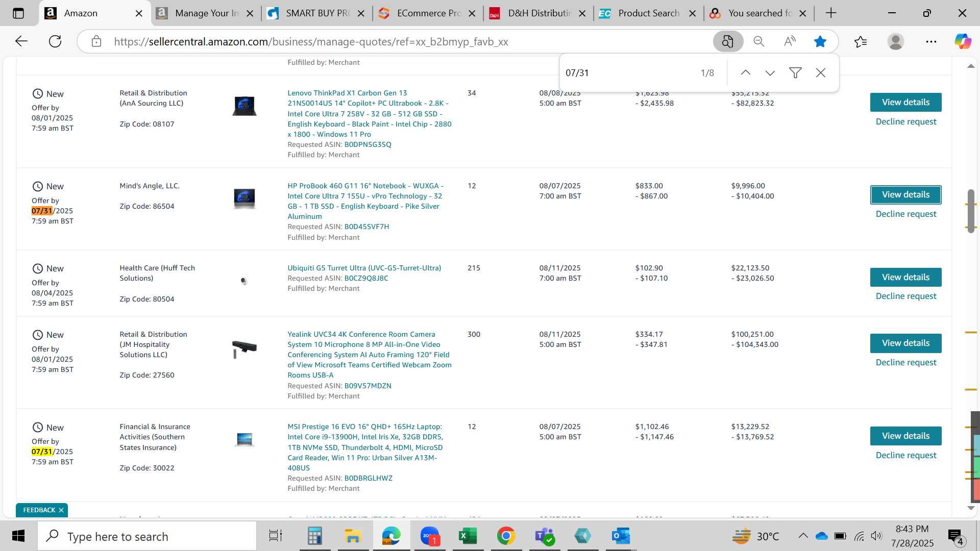Decline request for HP ProBook quote
Image resolution: width=980 pixels, height=551 pixels.
(906, 214)
